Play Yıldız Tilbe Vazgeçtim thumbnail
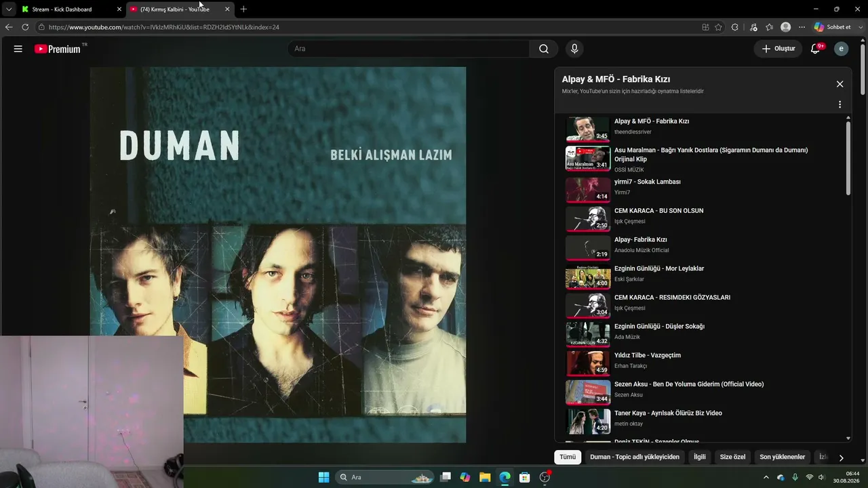 point(588,363)
